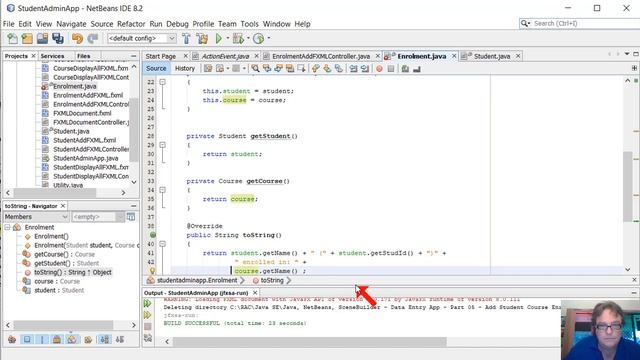Collapse the Enrolment node in Navigator tree
Viewport: 640px width, 360px height.
(x=7, y=227)
